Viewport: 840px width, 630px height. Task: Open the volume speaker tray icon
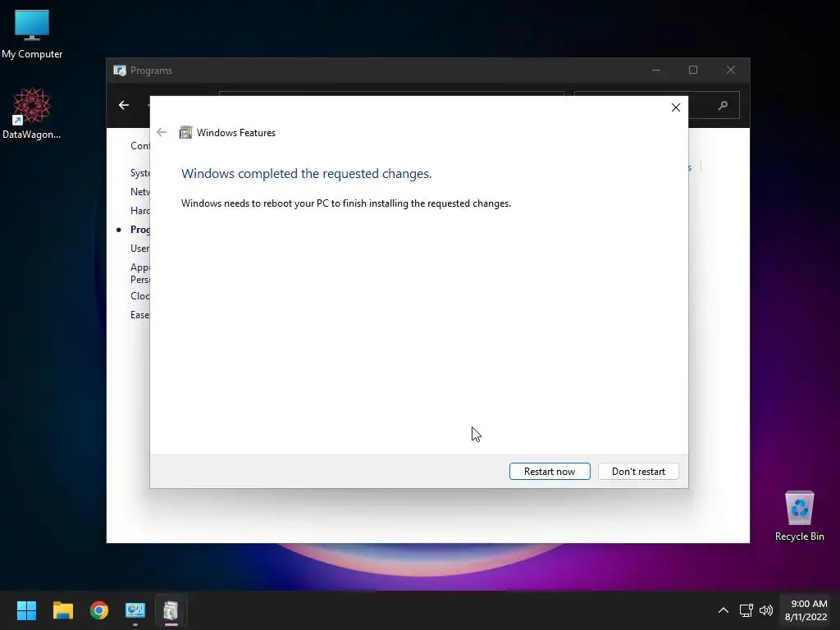pyautogui.click(x=766, y=610)
